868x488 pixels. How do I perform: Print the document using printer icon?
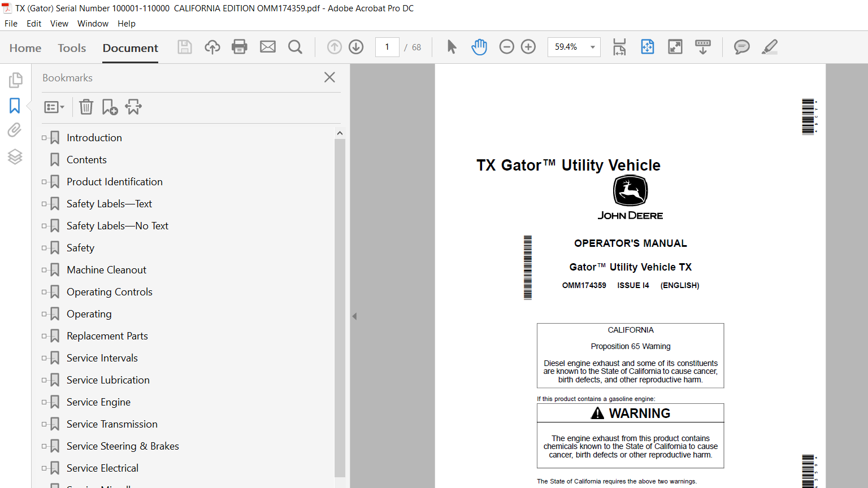240,47
